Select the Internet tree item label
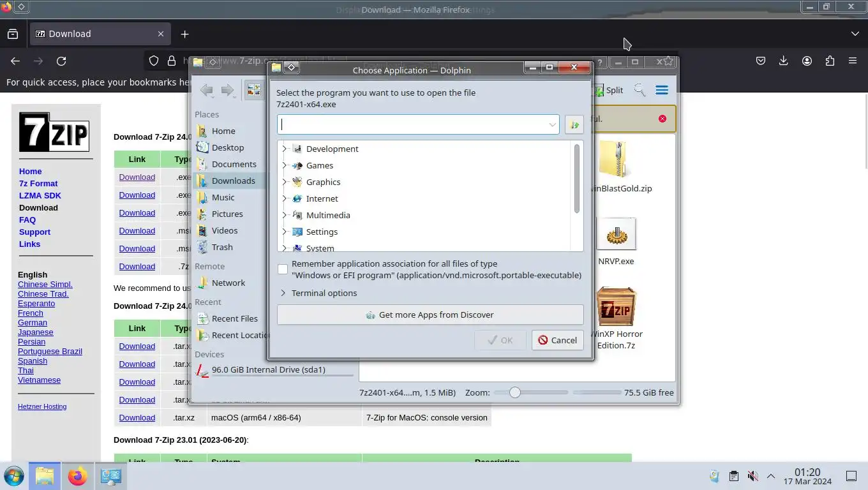 point(322,198)
